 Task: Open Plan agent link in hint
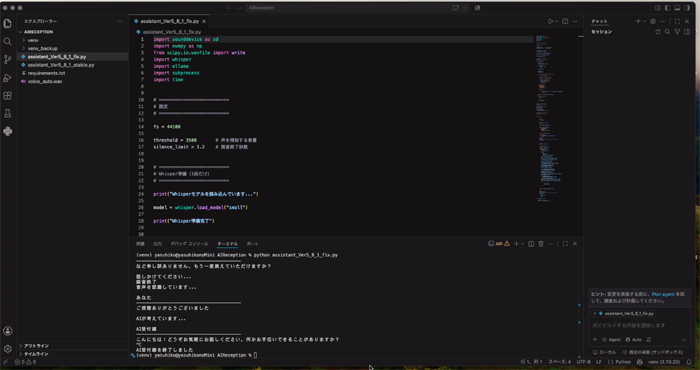click(x=663, y=294)
